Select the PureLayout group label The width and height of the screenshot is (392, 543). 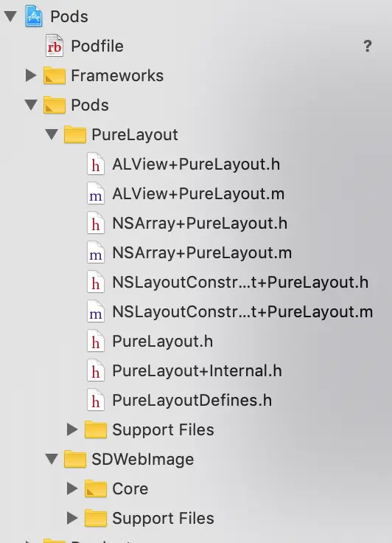pos(135,135)
